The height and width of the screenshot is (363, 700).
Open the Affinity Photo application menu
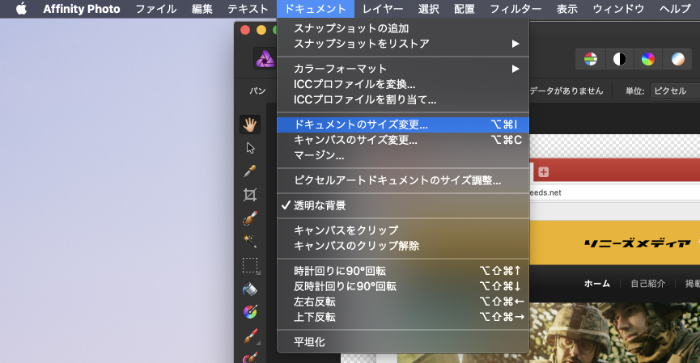point(81,9)
